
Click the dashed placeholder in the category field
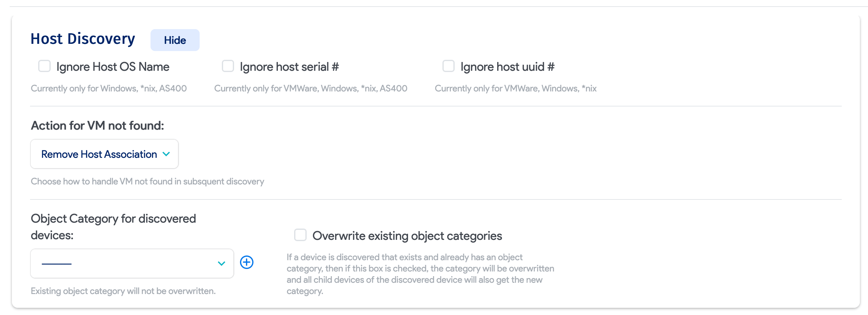[x=57, y=263]
